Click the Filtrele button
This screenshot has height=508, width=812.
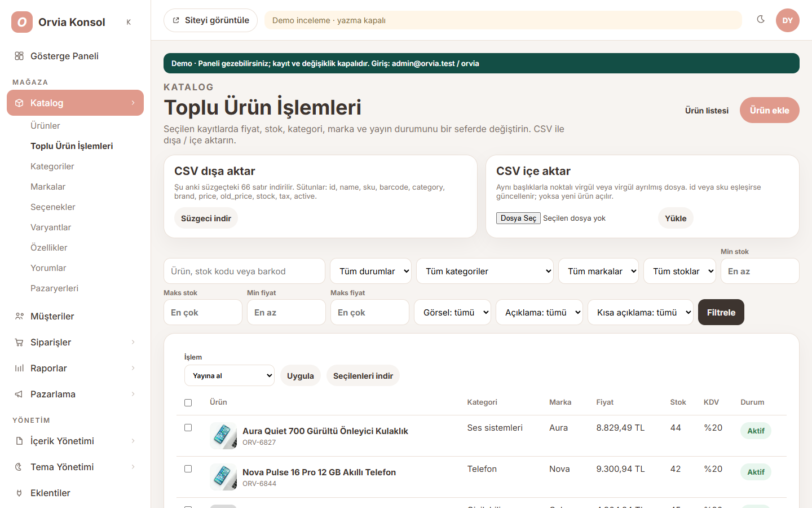tap(721, 312)
